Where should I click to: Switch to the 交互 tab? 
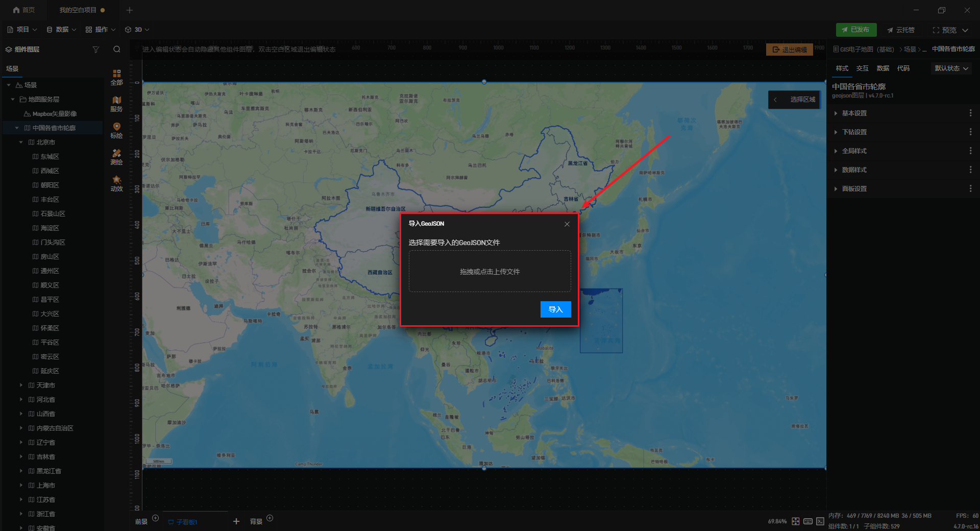[x=862, y=68]
